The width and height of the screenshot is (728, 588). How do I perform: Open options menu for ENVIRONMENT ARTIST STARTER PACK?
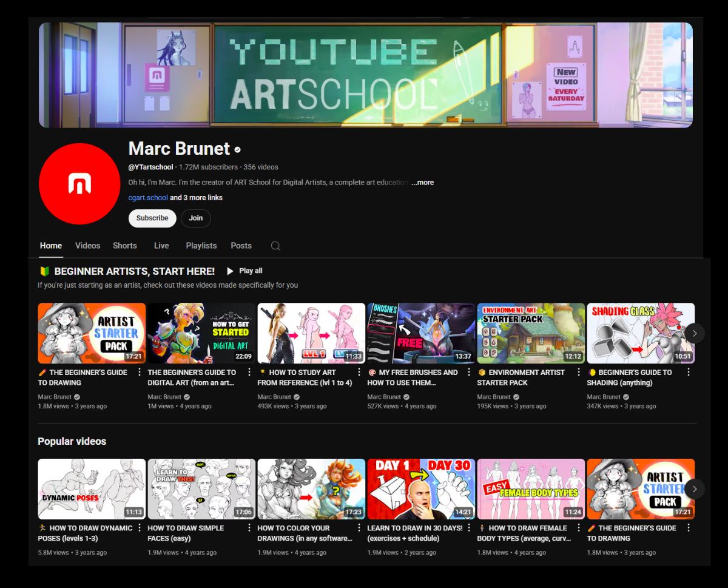click(x=579, y=373)
